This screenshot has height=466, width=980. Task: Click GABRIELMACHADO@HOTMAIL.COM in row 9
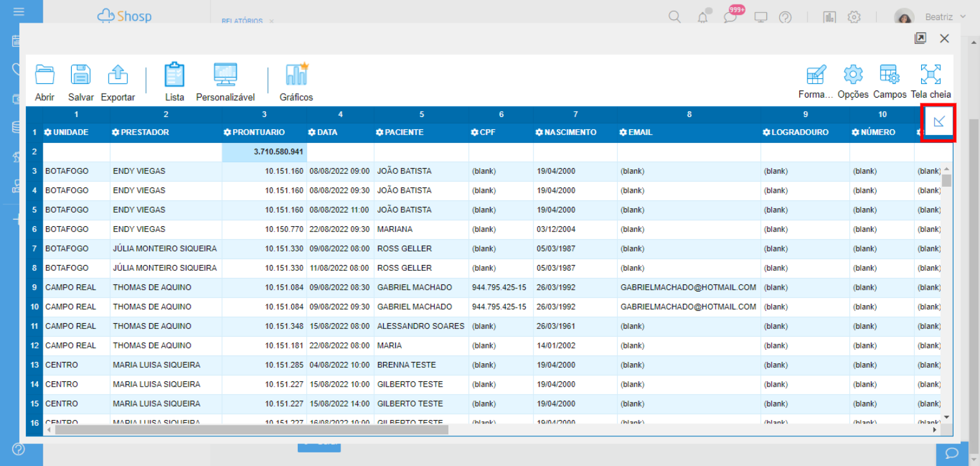(x=688, y=287)
